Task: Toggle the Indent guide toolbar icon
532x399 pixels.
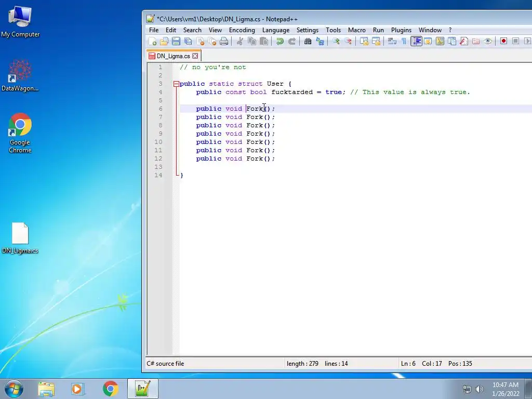Action: click(416, 42)
